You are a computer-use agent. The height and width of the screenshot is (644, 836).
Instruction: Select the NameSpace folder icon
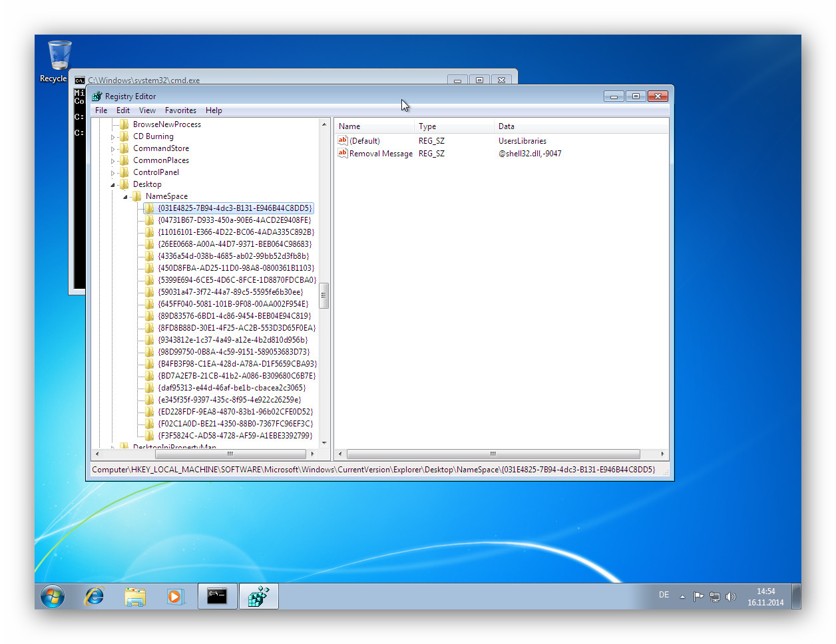[x=137, y=196]
